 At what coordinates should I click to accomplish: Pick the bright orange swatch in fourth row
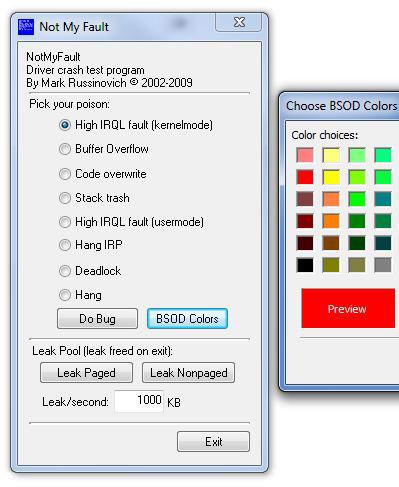tap(331, 221)
